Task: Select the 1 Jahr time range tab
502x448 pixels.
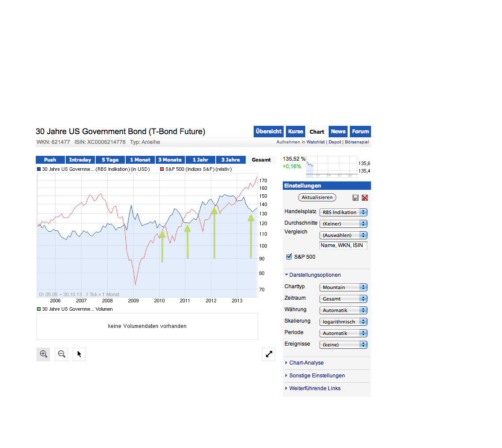Action: 200,160
